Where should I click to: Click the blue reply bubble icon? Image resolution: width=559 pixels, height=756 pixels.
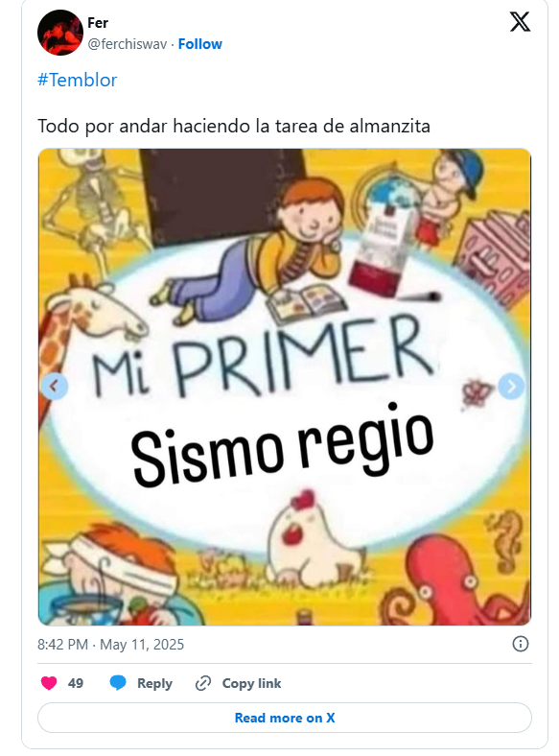click(118, 683)
